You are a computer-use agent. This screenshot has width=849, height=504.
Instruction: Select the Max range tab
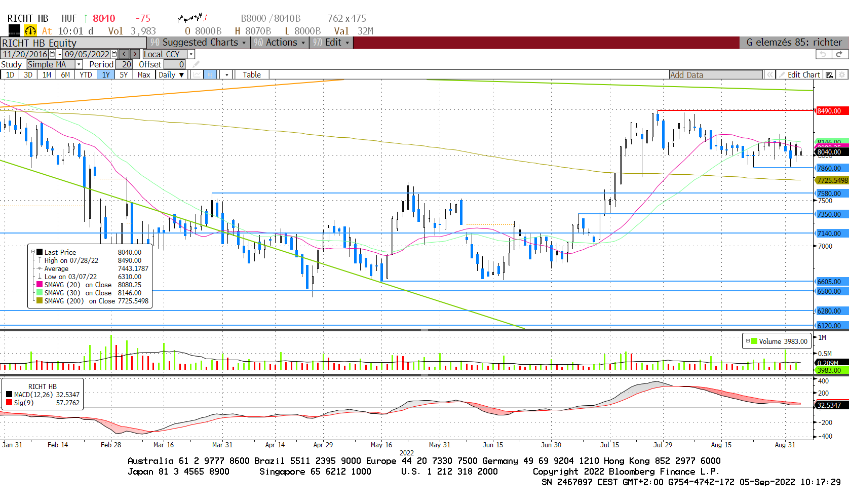144,74
